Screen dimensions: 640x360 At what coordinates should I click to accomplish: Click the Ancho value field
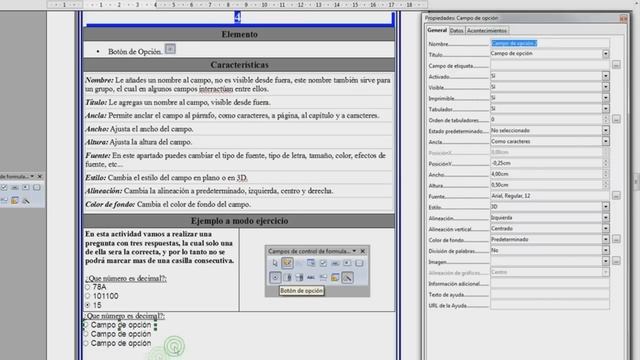click(x=546, y=174)
